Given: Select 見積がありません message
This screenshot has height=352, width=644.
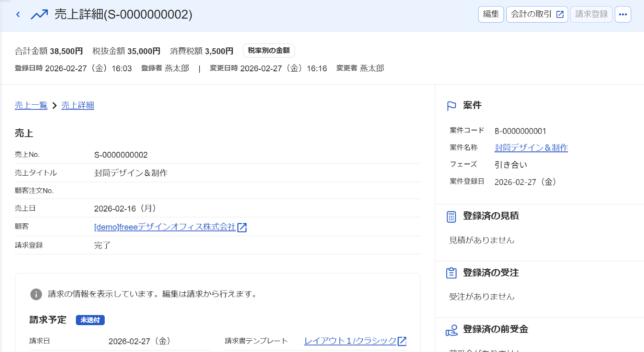Looking at the screenshot, I should [x=482, y=240].
